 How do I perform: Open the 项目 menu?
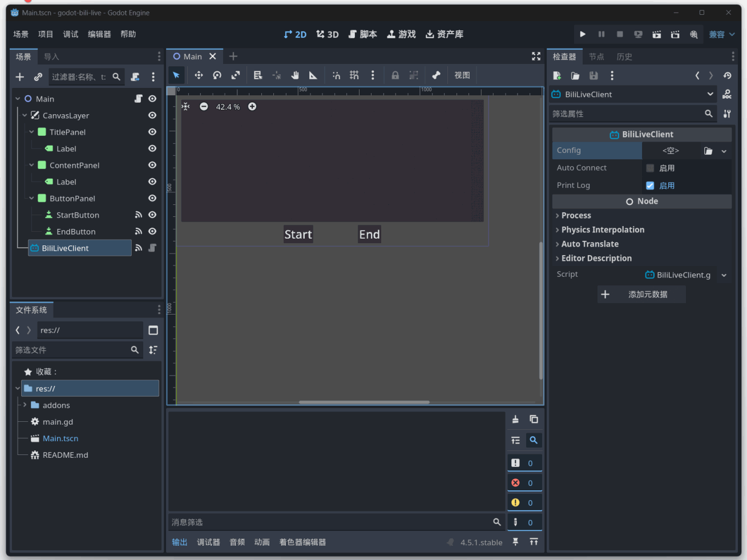(x=46, y=34)
